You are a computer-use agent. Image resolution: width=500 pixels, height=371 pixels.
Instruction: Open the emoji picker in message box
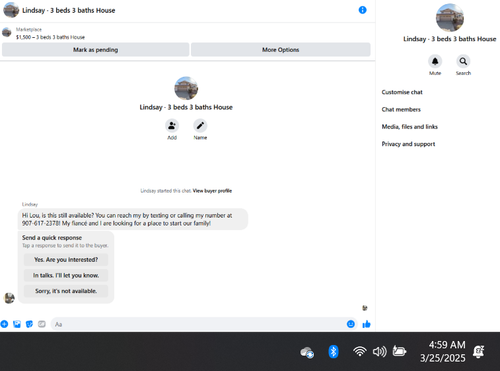click(351, 324)
